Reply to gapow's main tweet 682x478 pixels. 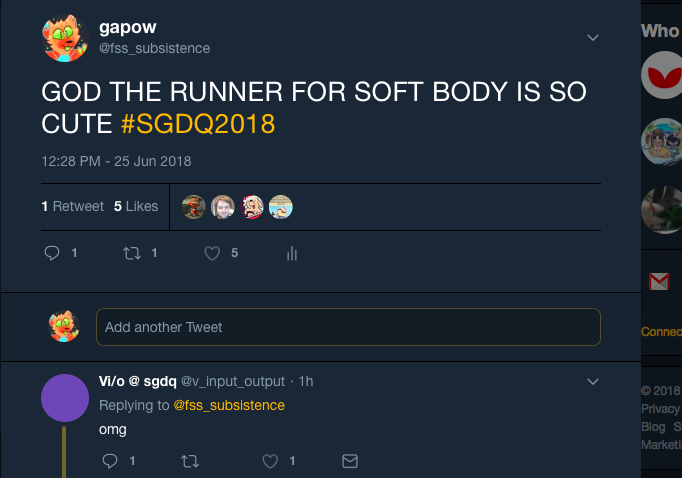click(53, 254)
